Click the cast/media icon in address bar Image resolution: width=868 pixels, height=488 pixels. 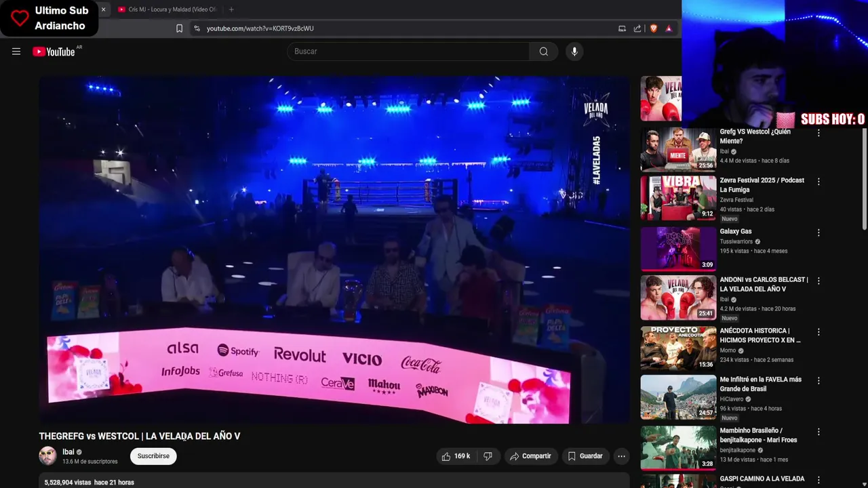[x=622, y=28]
